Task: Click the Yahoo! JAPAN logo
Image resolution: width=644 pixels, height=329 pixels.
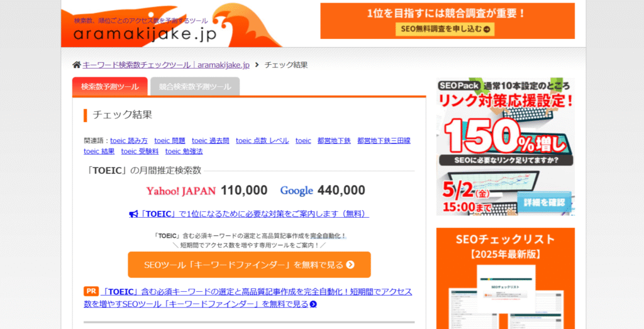Action: pos(180,191)
